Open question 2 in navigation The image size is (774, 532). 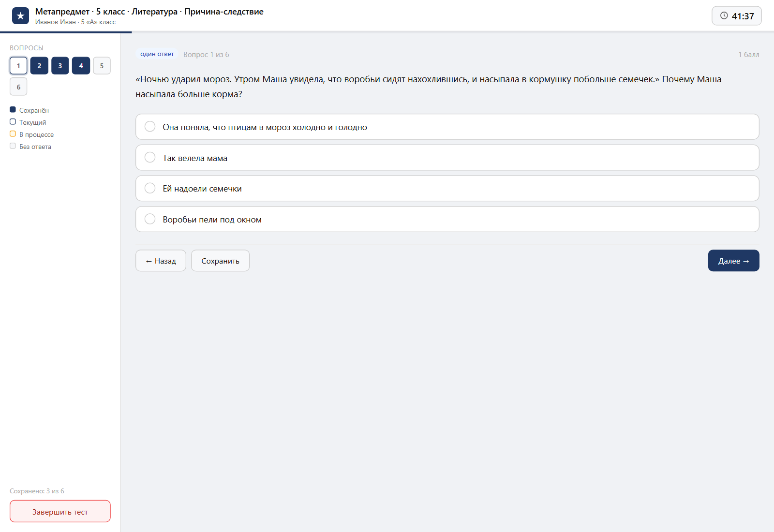[39, 66]
